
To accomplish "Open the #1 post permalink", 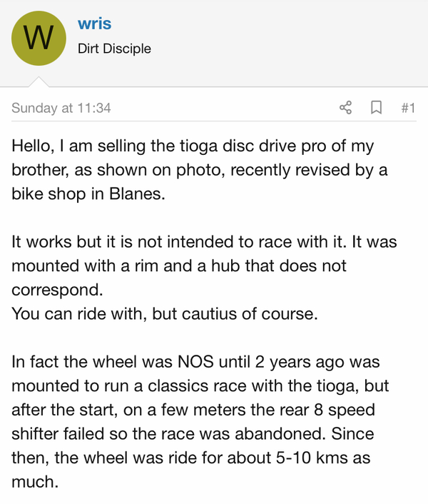I will pos(408,108).
